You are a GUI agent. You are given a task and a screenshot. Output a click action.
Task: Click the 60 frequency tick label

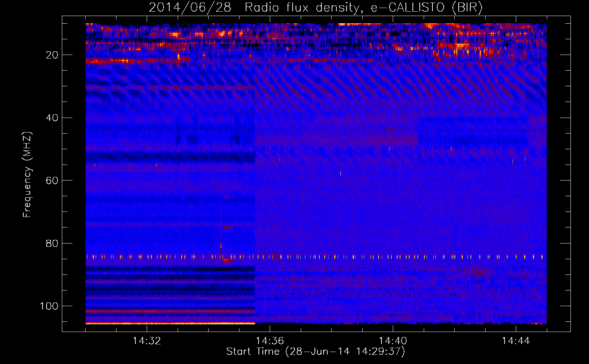pos(52,181)
